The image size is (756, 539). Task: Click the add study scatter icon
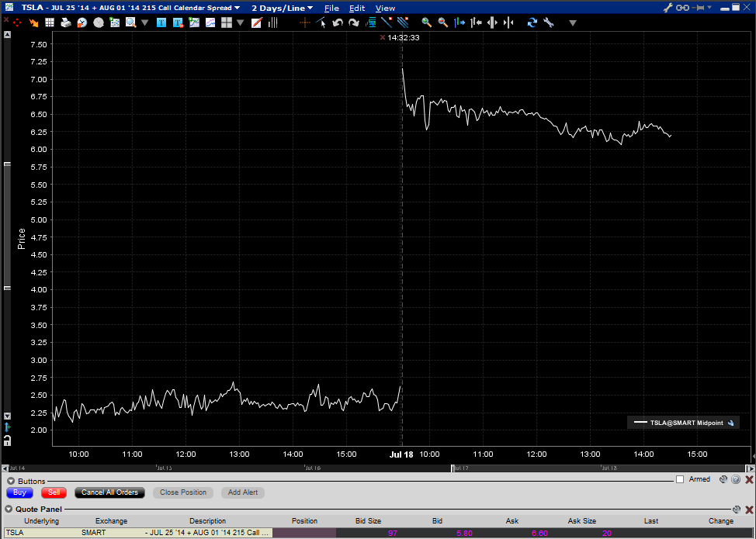click(115, 22)
